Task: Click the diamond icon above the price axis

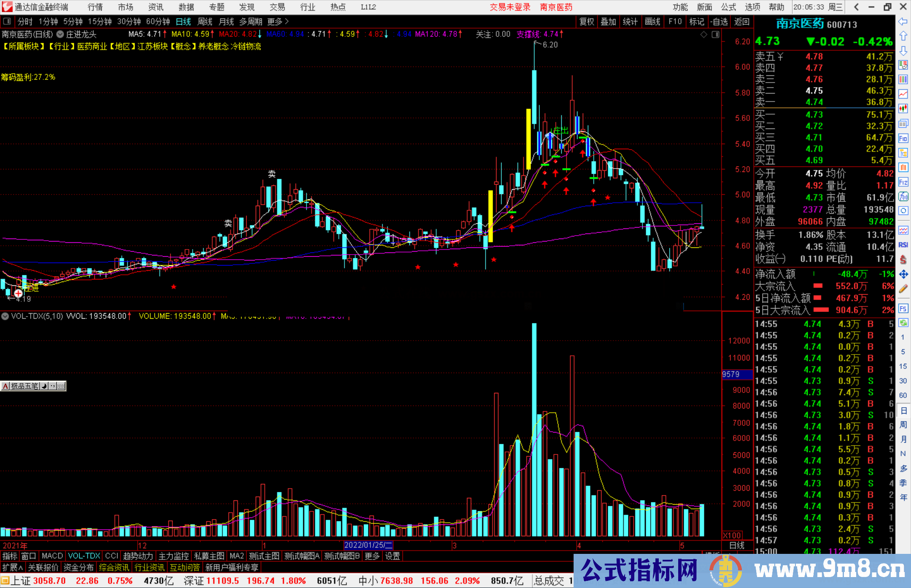Action: click(703, 35)
